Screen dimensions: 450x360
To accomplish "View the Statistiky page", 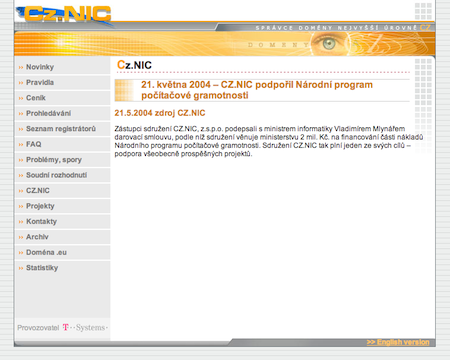I will click(42, 268).
